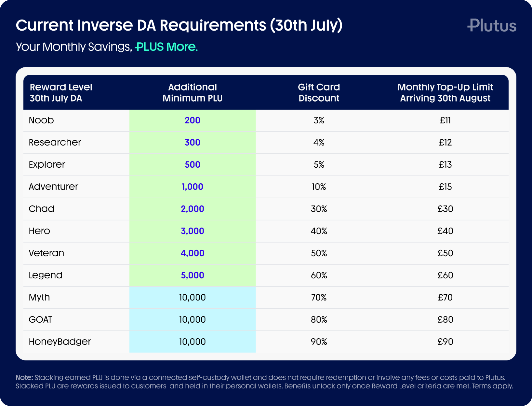Click the 10,000 PLU value in HoneyBadger row
Viewport: 532px width, 406px height.
[x=193, y=342]
